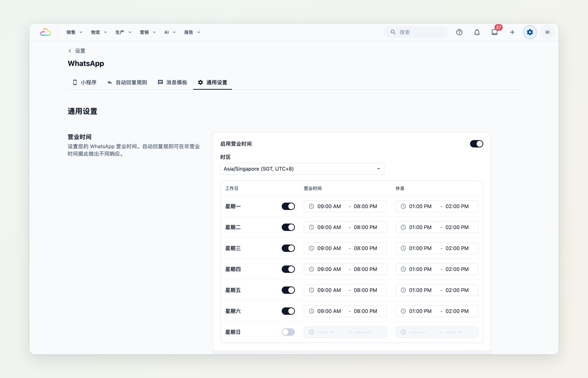
Task: Open the help question mark icon
Action: pos(459,32)
